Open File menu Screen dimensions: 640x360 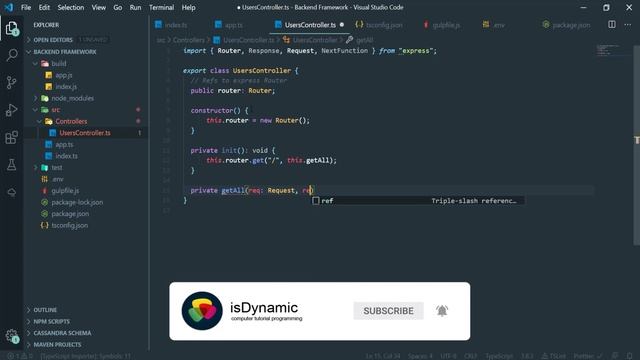[x=26, y=7]
